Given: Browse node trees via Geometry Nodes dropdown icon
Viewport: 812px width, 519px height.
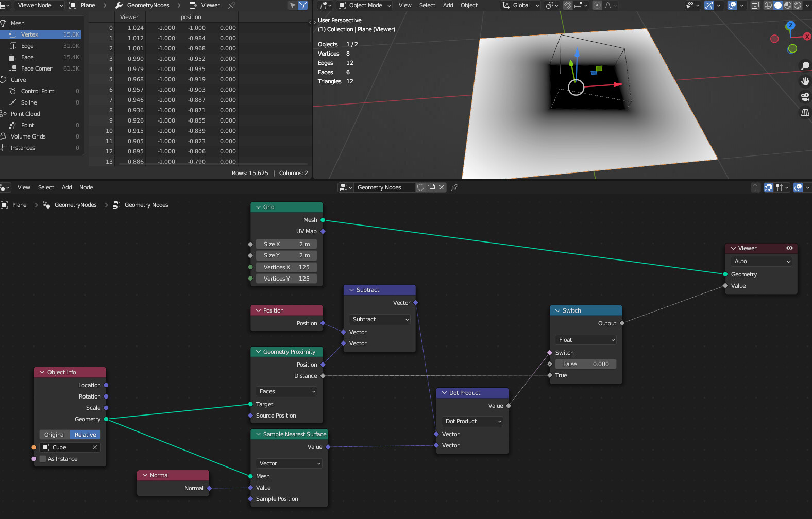Looking at the screenshot, I should [x=346, y=187].
